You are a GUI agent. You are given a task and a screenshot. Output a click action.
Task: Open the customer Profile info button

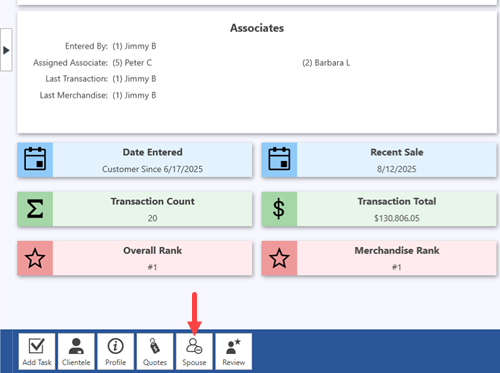[115, 351]
